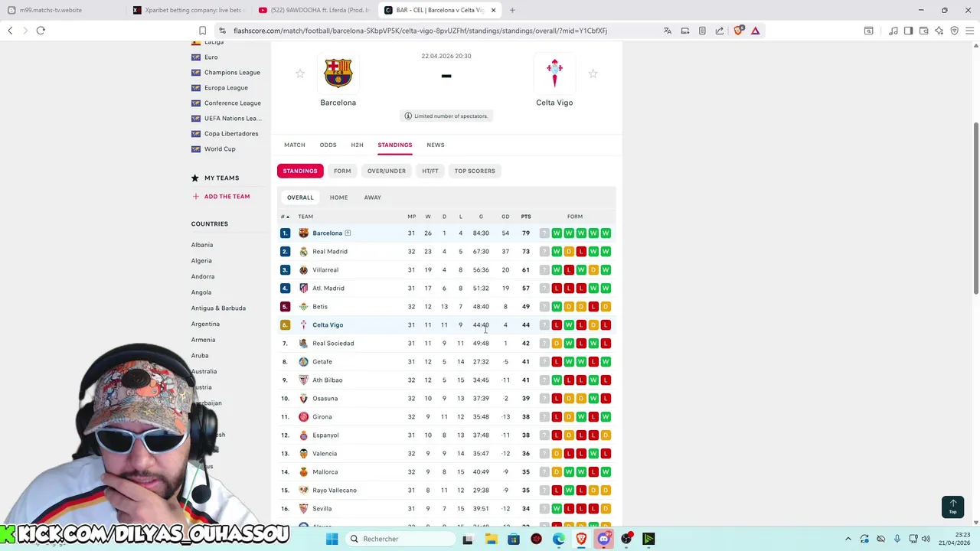Open the browser hamburger menu

click(x=969, y=31)
